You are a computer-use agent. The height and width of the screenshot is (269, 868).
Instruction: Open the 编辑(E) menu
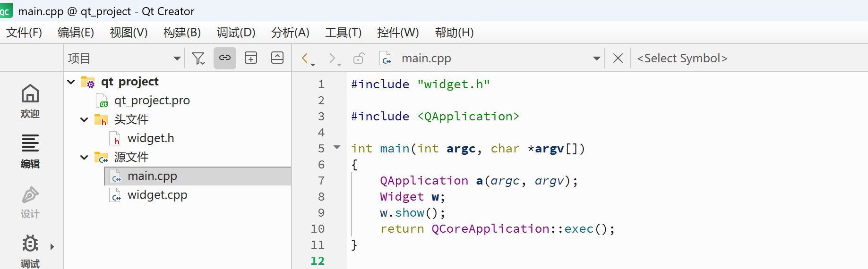(76, 33)
